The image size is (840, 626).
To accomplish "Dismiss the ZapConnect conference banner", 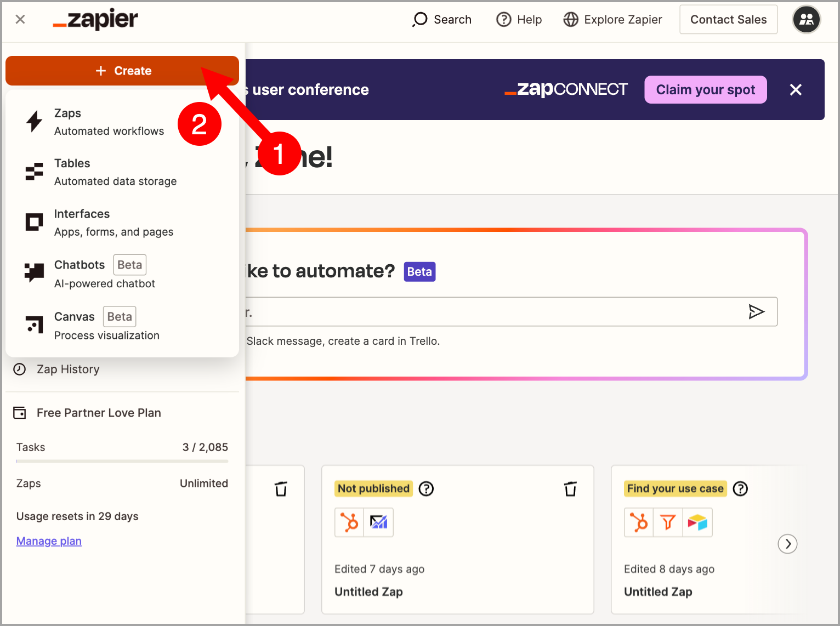I will (x=796, y=90).
